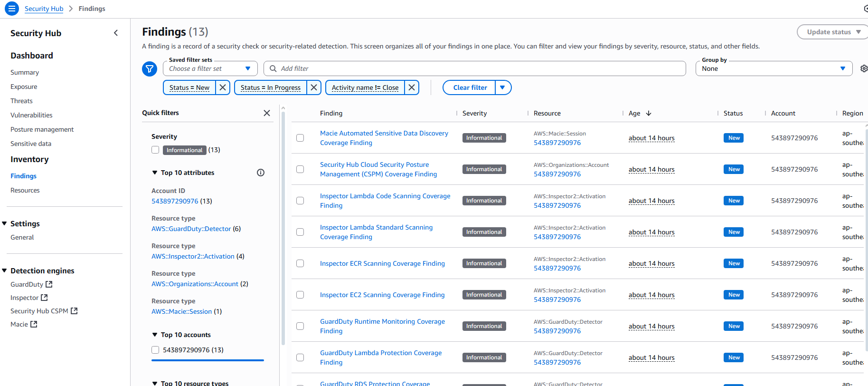
Task: Open the Group by dropdown
Action: click(774, 68)
